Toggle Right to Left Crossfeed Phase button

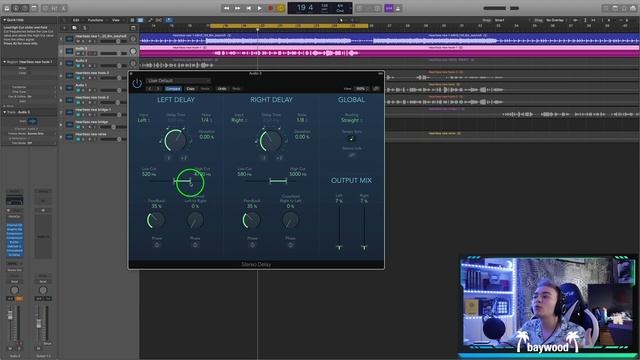point(291,245)
